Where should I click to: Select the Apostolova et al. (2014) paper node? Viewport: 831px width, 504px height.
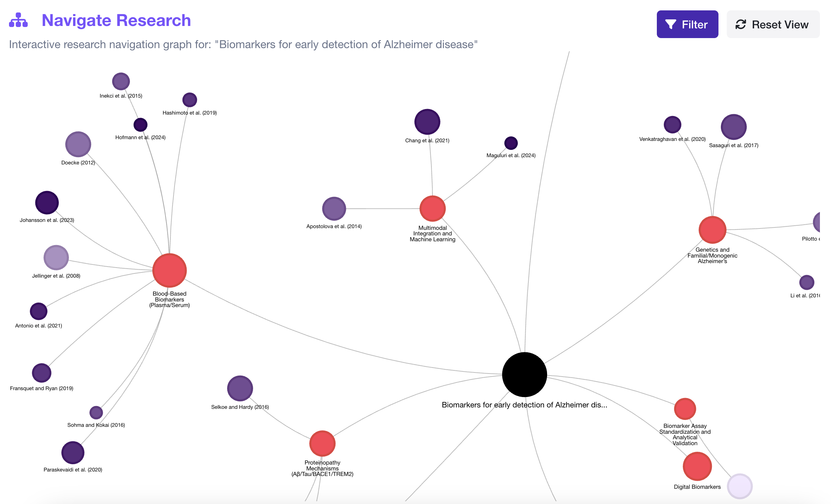(334, 209)
